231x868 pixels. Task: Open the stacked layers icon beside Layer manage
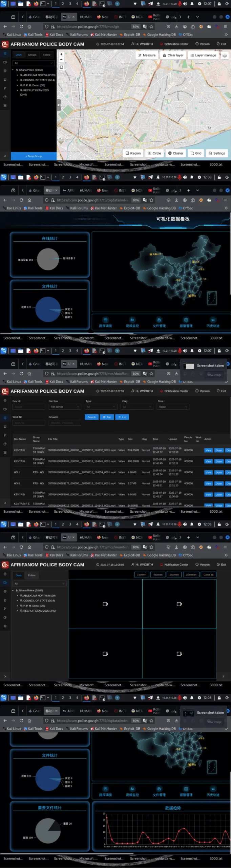[x=225, y=55]
